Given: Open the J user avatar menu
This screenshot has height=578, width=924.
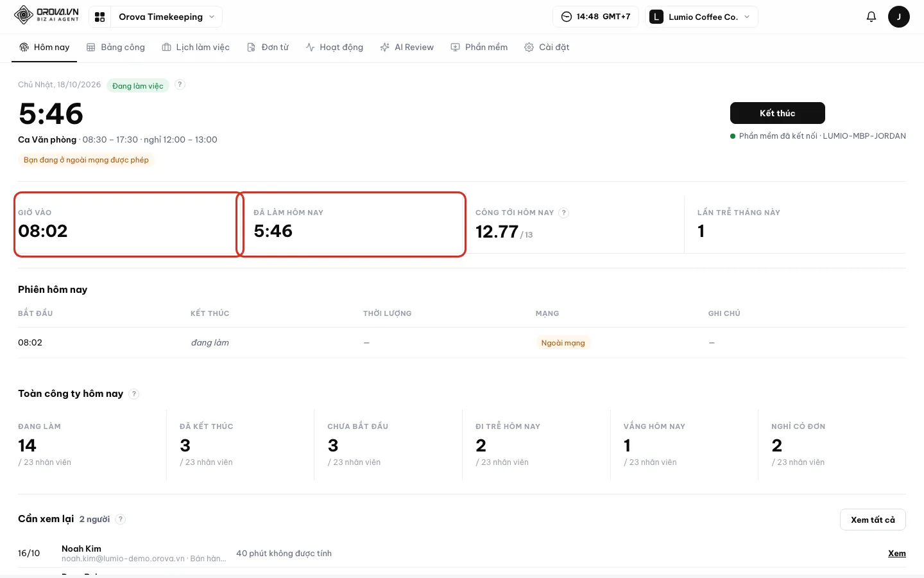Looking at the screenshot, I should point(898,17).
